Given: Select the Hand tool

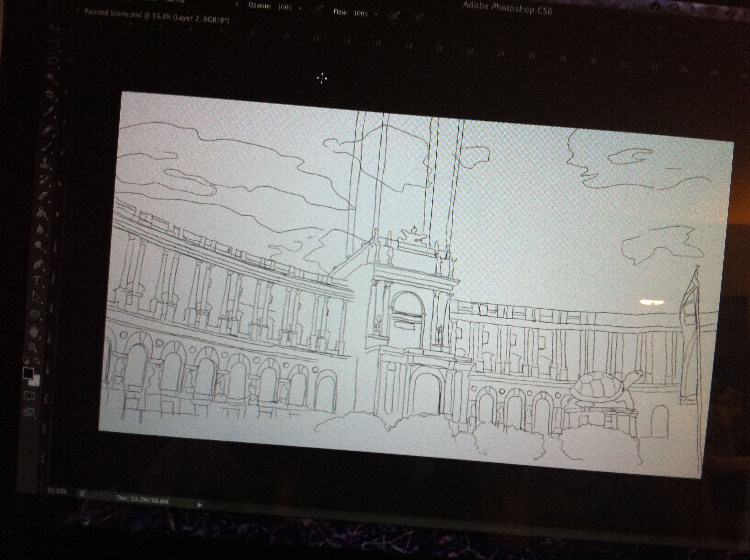Looking at the screenshot, I should 33,331.
